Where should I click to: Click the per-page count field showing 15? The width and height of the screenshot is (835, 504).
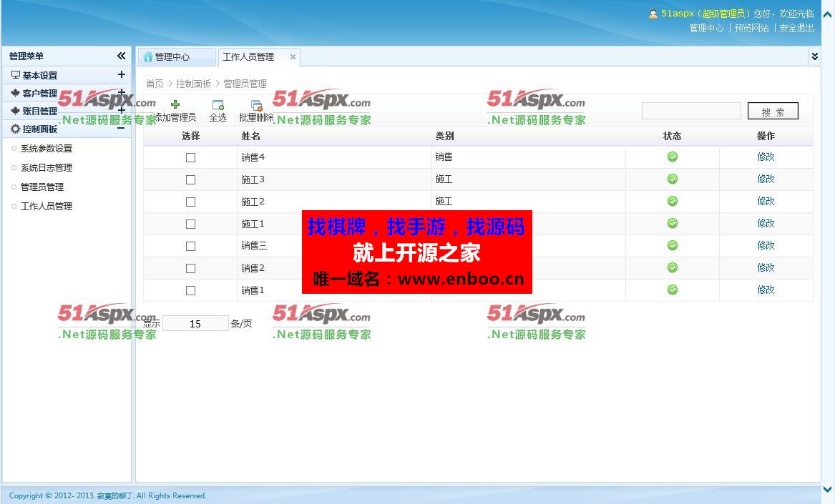coord(195,323)
